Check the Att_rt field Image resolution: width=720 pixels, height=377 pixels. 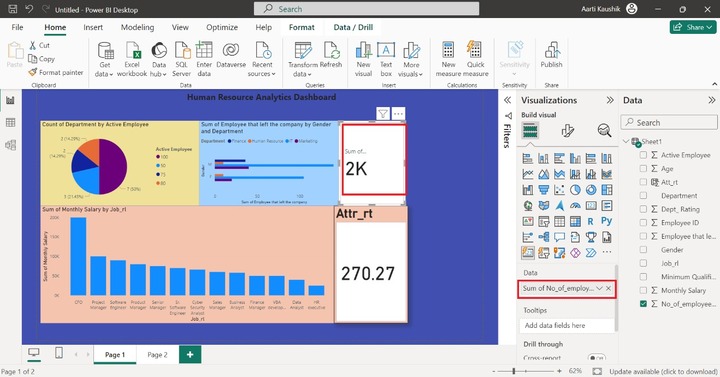point(643,182)
